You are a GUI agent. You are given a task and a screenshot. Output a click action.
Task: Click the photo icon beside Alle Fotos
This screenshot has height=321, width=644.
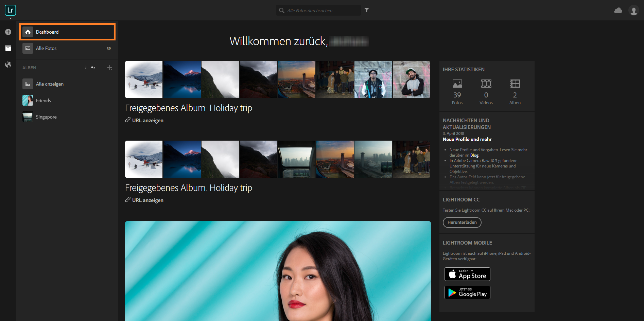tap(28, 48)
